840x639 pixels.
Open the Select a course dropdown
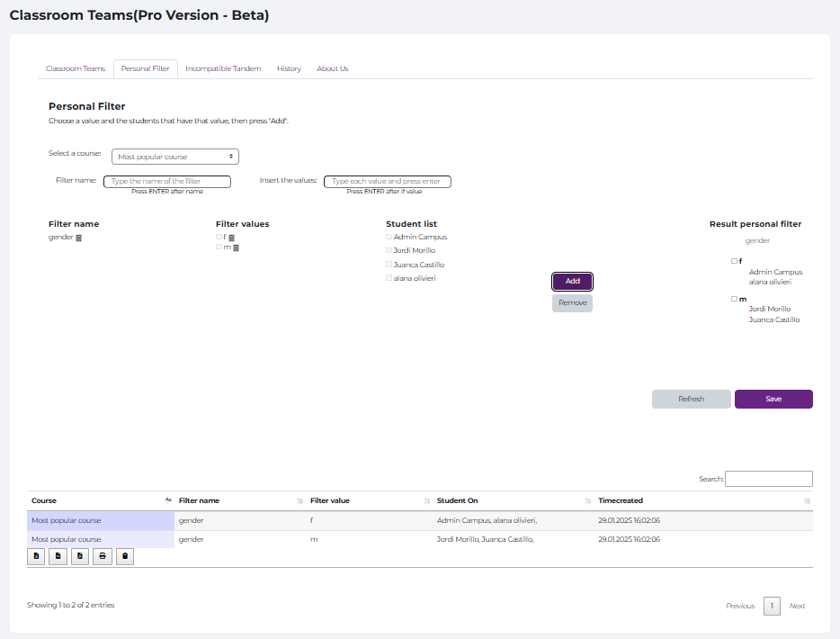click(175, 157)
